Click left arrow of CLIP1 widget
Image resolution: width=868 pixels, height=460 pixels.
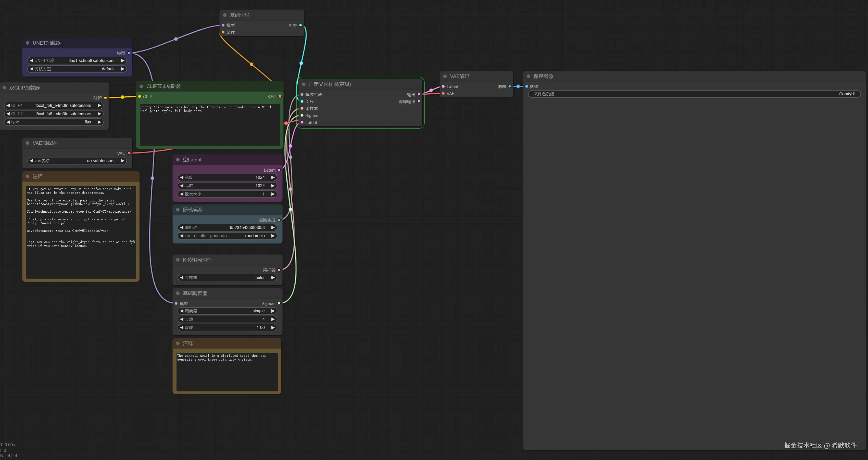click(8, 105)
